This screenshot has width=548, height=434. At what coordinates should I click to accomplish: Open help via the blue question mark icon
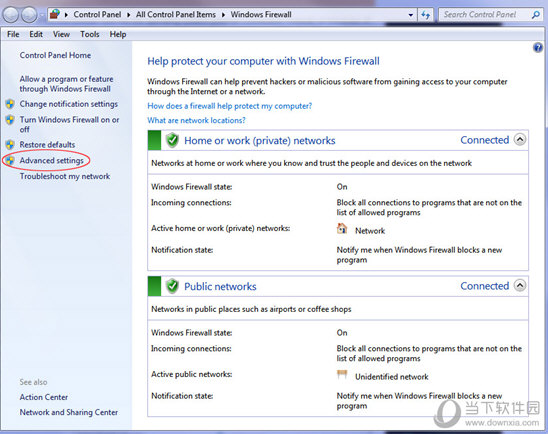pyautogui.click(x=538, y=47)
